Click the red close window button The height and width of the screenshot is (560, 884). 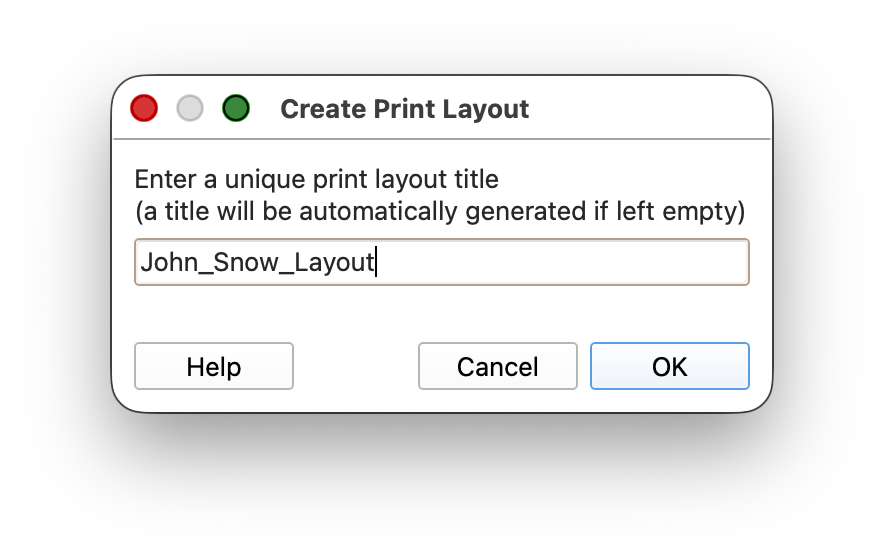(x=144, y=108)
